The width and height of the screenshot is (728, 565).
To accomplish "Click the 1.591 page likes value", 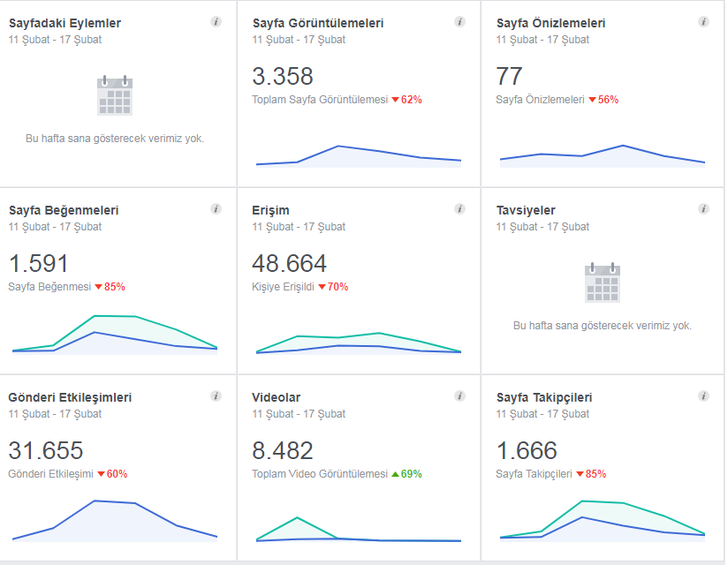I will tap(39, 263).
